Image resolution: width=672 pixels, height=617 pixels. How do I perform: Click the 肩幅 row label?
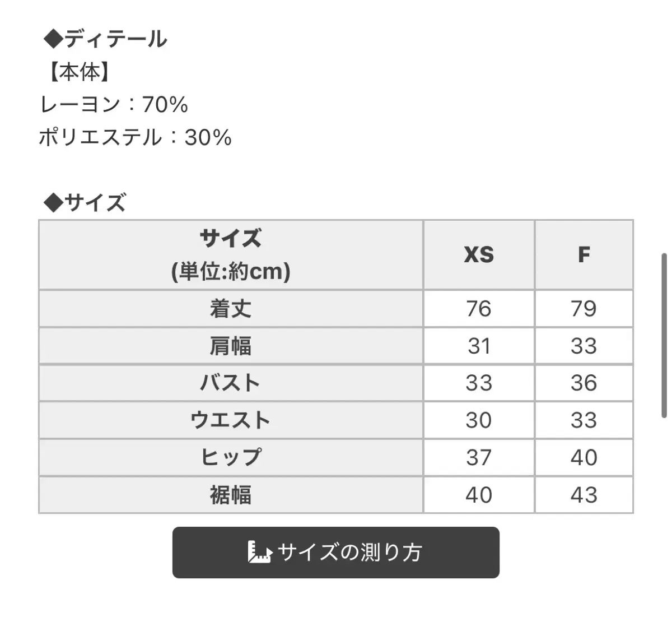pyautogui.click(x=231, y=346)
